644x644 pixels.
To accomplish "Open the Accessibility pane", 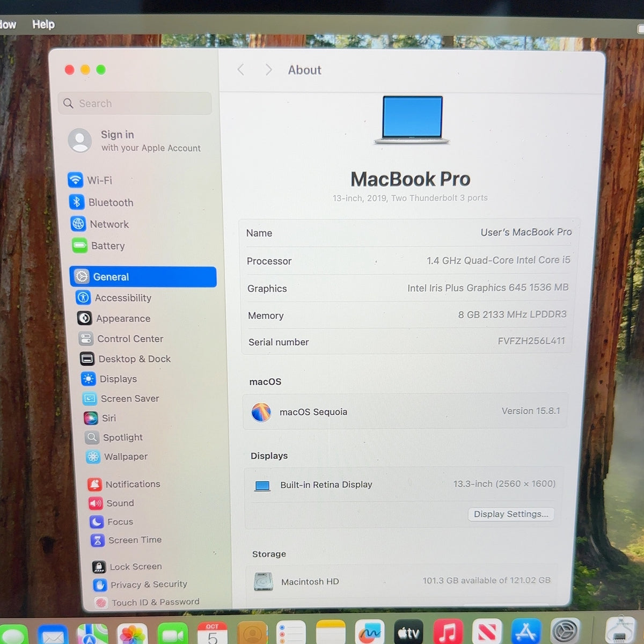I will click(114, 297).
